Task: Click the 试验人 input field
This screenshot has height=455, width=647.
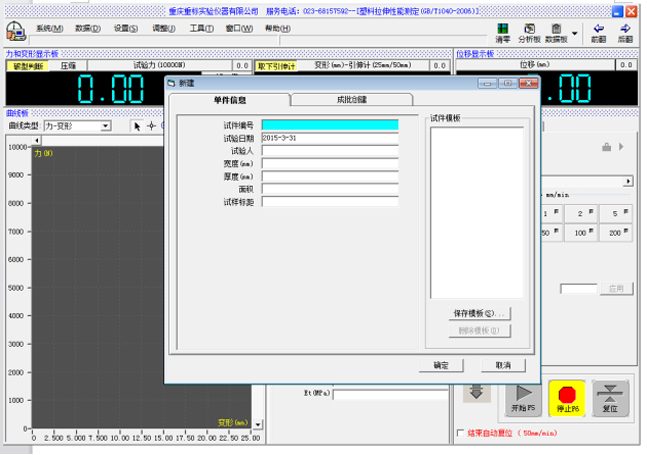Action: (x=330, y=150)
